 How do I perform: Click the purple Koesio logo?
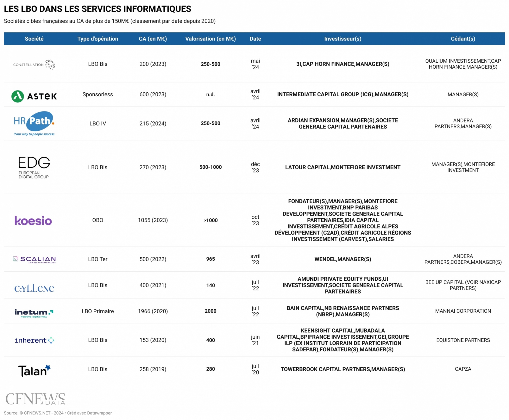coord(33,220)
